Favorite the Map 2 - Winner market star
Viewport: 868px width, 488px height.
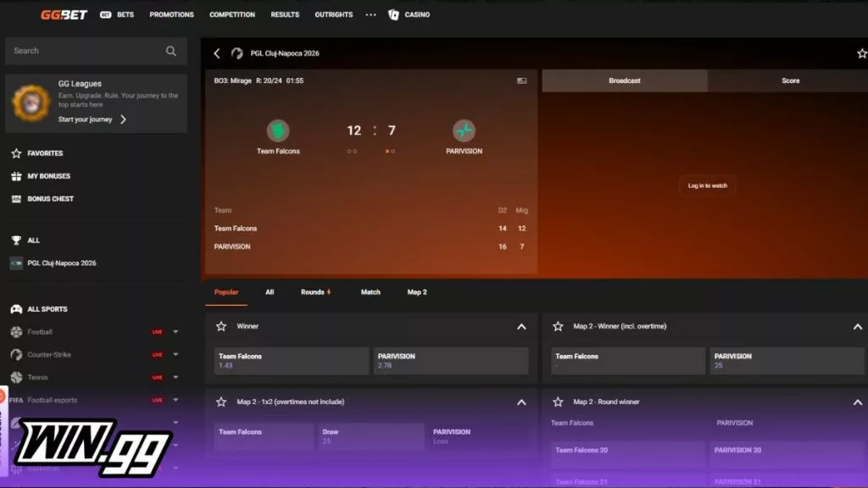(558, 326)
